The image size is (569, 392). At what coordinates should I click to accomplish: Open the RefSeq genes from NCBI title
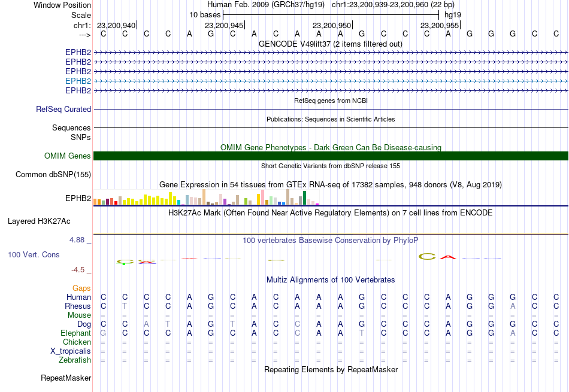pos(331,101)
